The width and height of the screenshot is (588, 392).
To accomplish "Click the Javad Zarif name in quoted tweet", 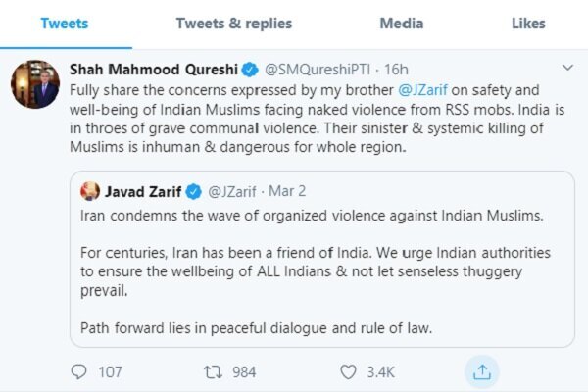I will [144, 190].
